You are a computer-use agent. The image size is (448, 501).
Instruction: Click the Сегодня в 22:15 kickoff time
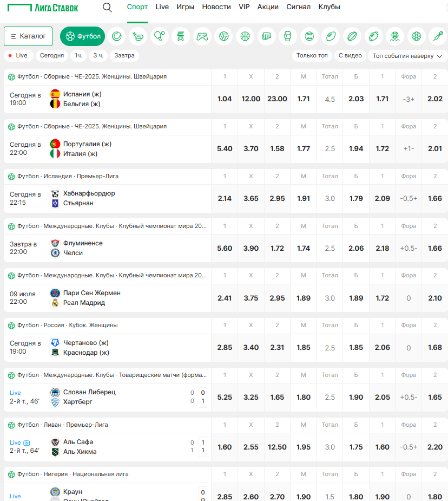(x=25, y=198)
